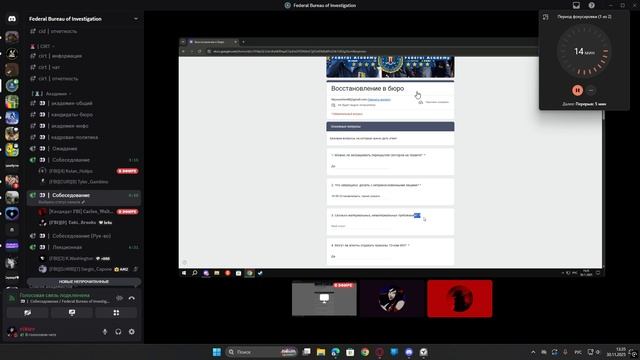Open Microsoft Store from the taskbar
Screen dimensions: 640x360
tap(350, 352)
